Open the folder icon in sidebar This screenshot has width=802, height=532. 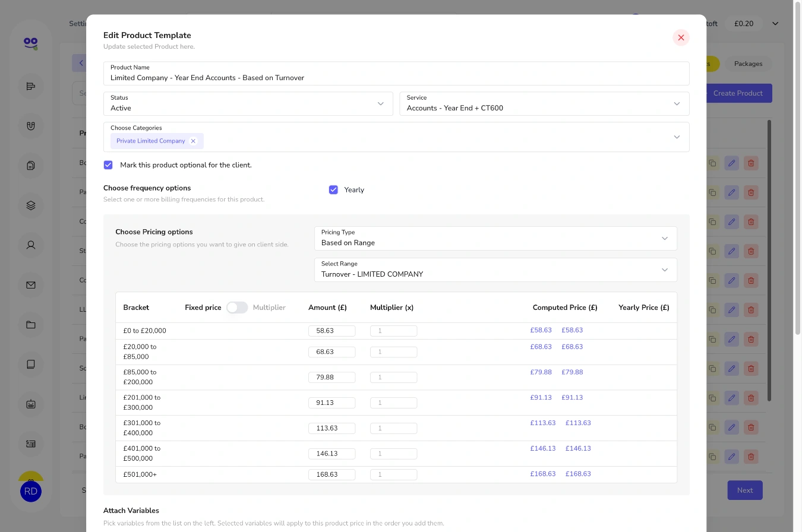click(x=31, y=325)
